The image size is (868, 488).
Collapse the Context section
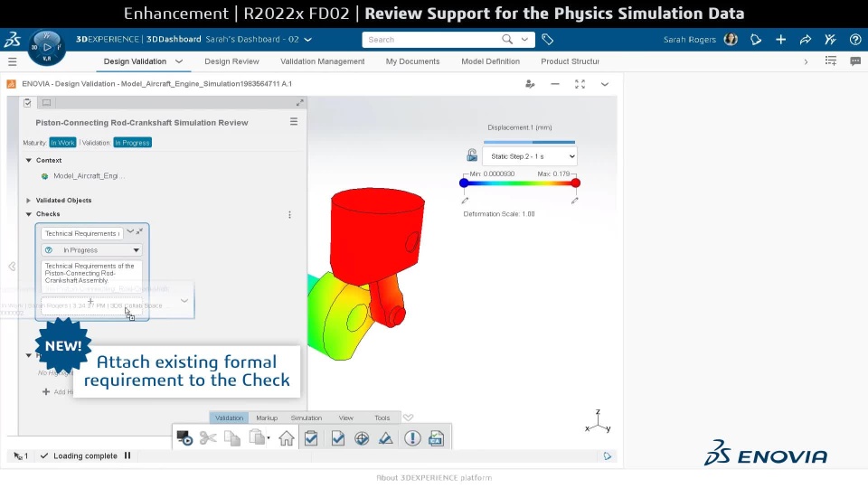(29, 160)
